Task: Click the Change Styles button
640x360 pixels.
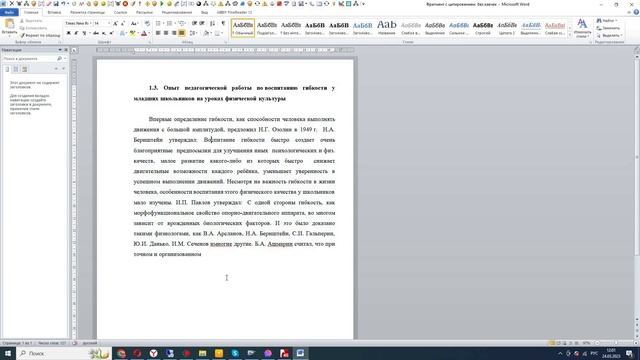Action: pos(582,28)
